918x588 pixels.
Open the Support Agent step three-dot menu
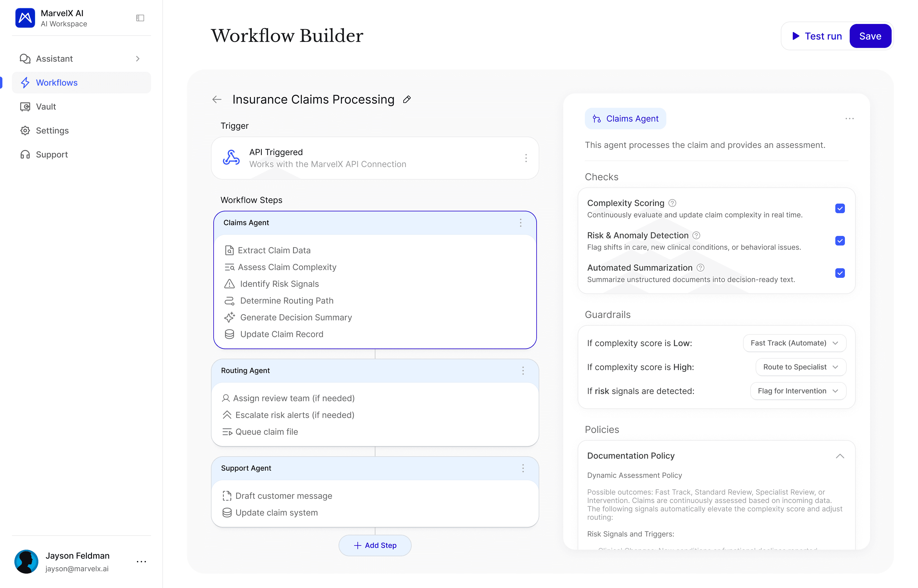(523, 468)
